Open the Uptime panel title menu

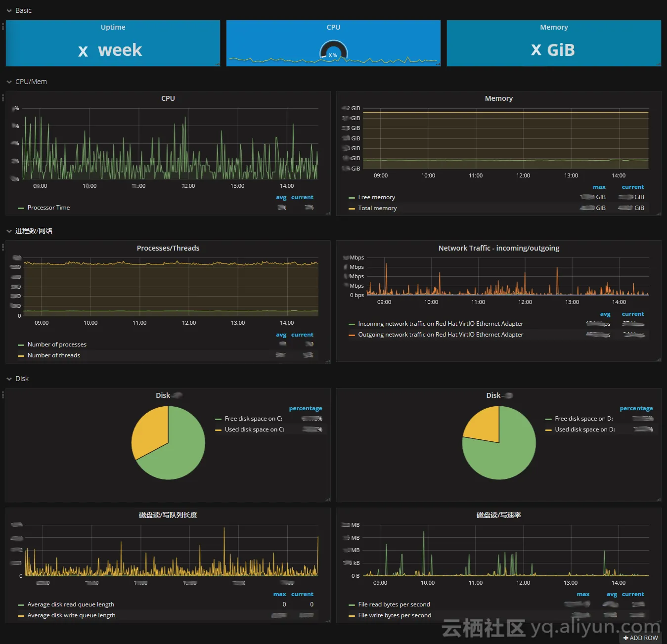(113, 27)
